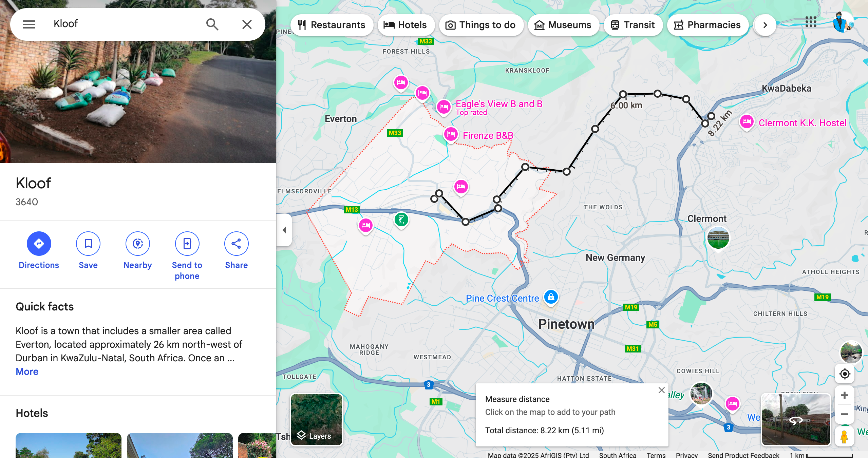Show more category filter chips
The width and height of the screenshot is (868, 458).
[x=765, y=25]
